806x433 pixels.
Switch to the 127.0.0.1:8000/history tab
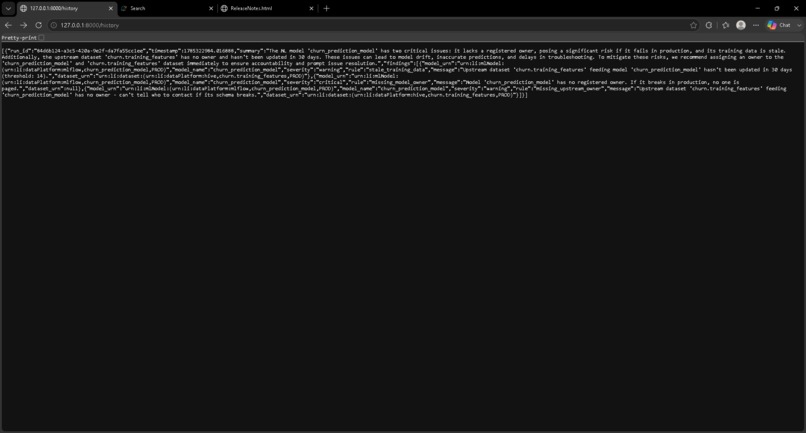coord(66,8)
